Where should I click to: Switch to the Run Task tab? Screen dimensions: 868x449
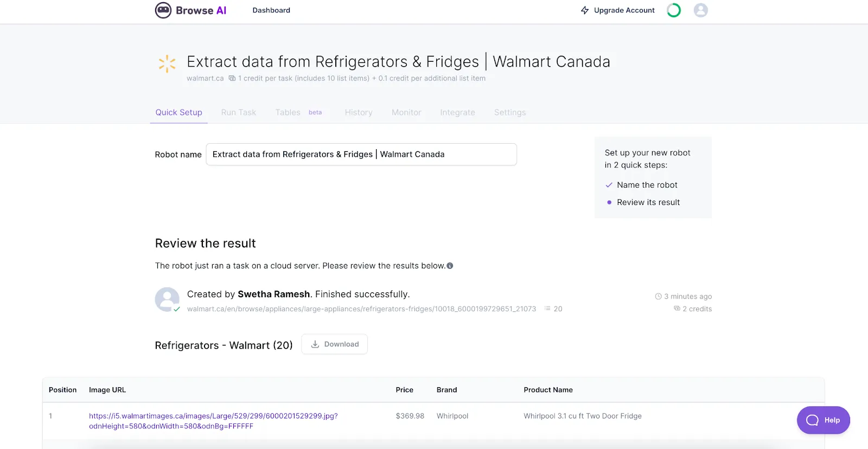239,112
